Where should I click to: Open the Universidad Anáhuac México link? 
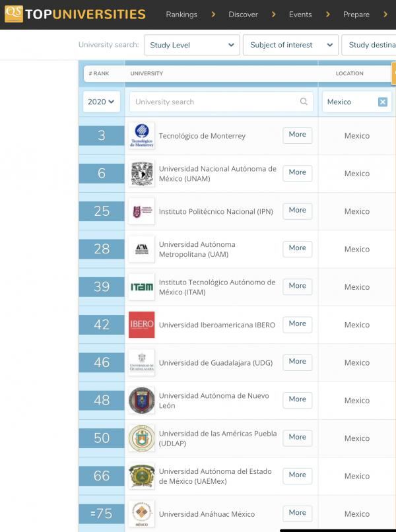tap(207, 514)
